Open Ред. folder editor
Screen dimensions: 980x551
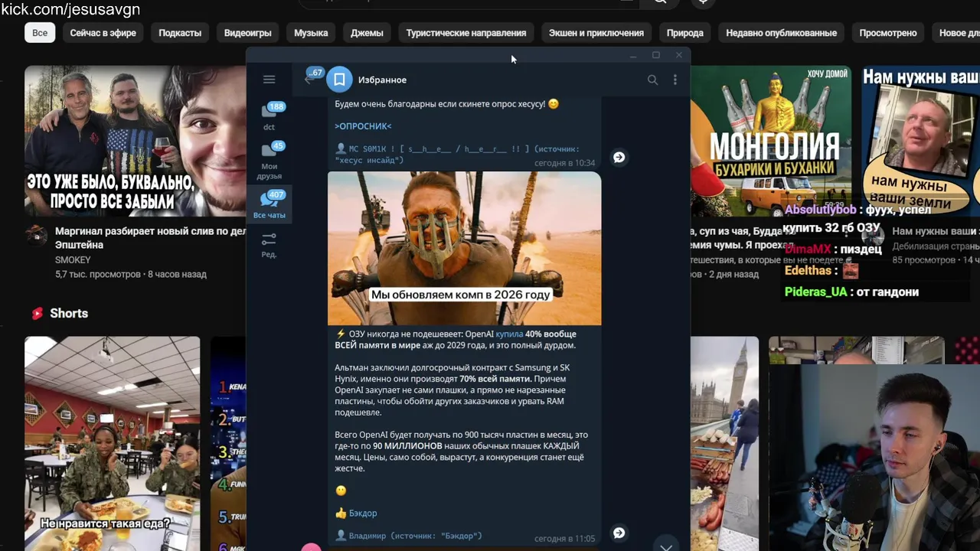pyautogui.click(x=269, y=245)
